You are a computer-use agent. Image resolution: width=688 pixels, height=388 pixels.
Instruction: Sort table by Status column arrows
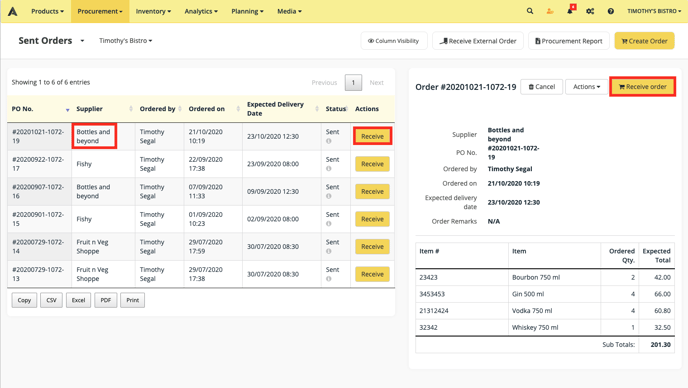(x=347, y=109)
